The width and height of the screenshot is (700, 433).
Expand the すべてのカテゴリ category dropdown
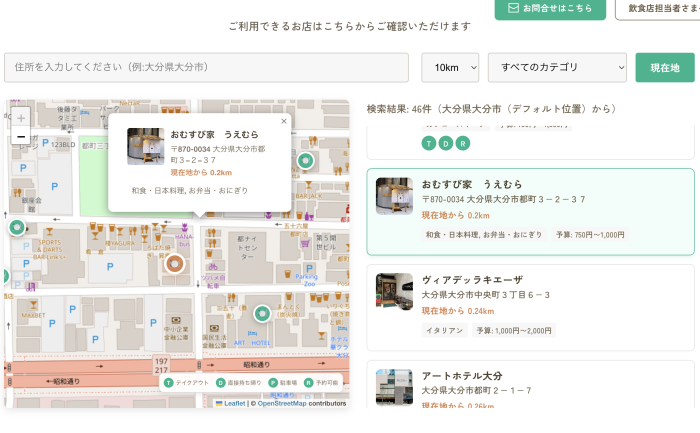(x=557, y=68)
